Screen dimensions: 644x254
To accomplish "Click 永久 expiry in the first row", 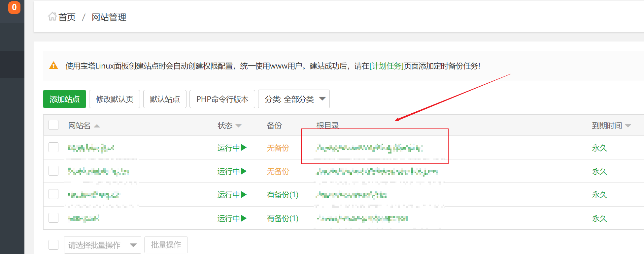I will 599,148.
